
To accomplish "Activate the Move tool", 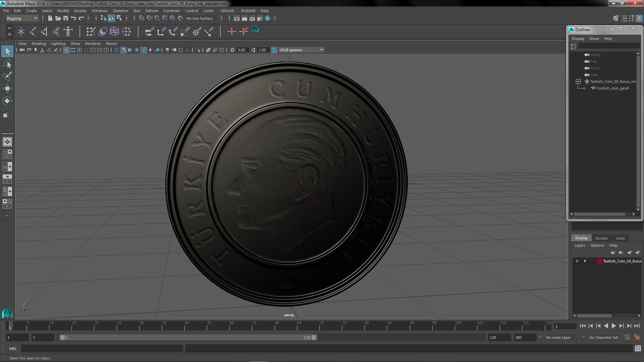I will pos(7,88).
